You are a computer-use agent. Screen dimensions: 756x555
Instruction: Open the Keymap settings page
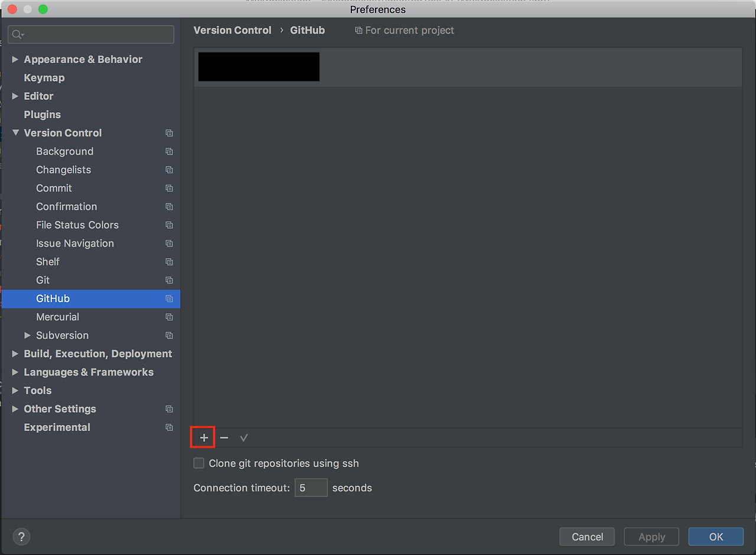point(44,78)
